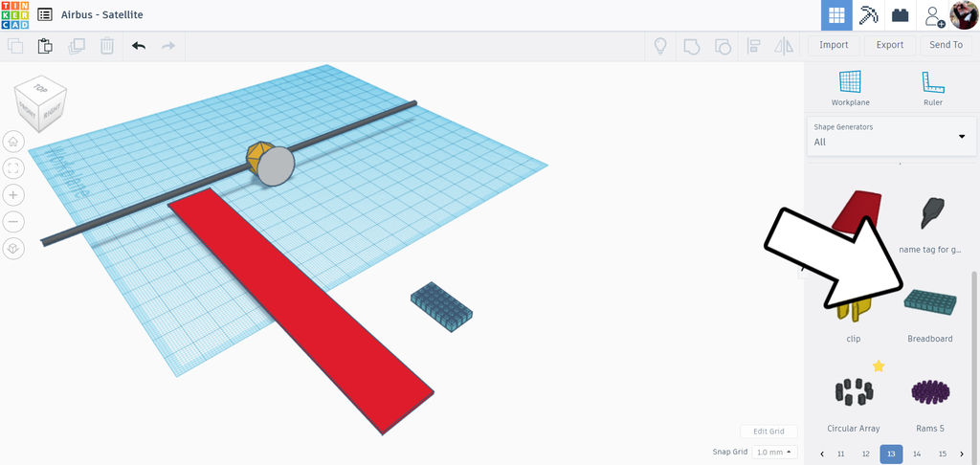Invite collaborators with the add-person icon
This screenshot has width=980, height=465.
tap(934, 15)
